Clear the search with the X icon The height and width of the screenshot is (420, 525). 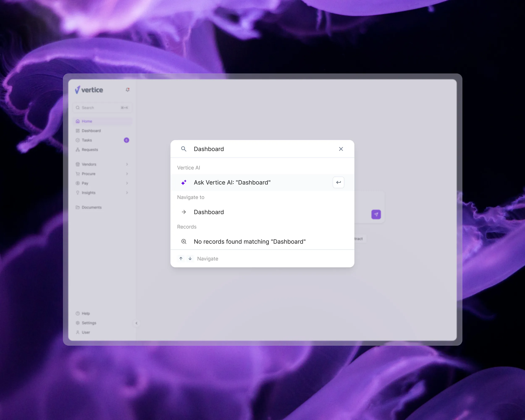click(x=341, y=149)
